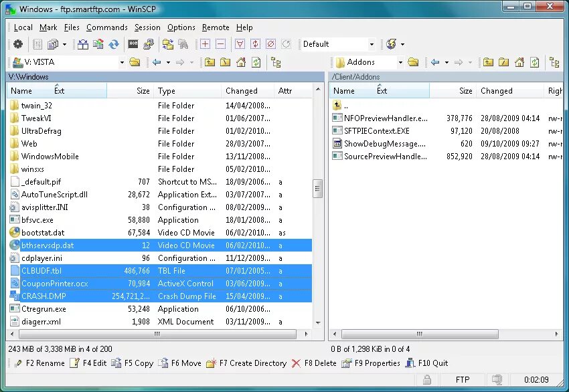Viewport: 569px width, 392px height.
Task: Open directory icon beside Addons dropdown
Action: 413,62
